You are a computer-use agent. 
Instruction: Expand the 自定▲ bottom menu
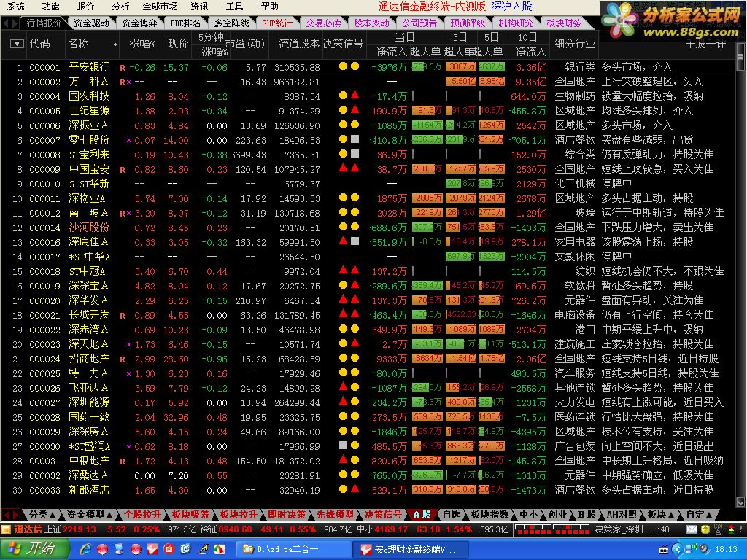tap(699, 515)
